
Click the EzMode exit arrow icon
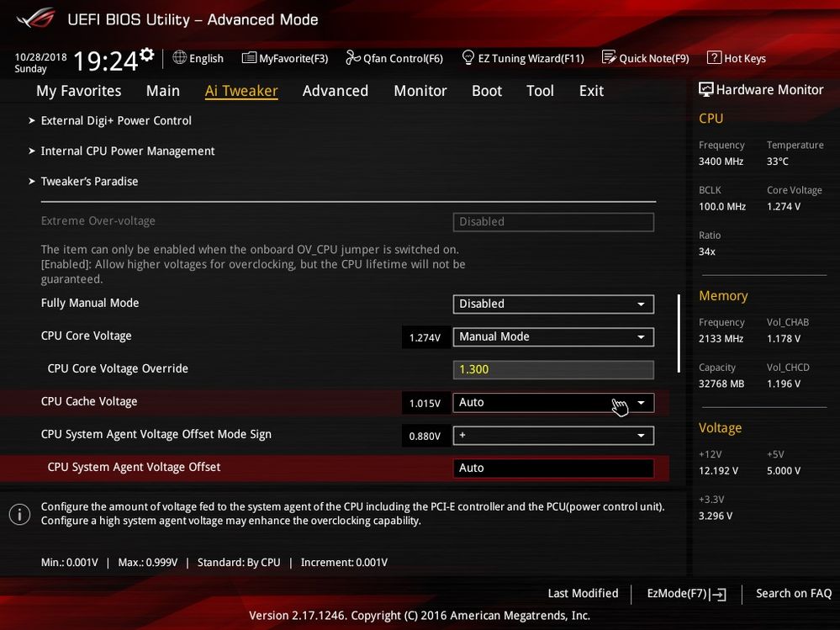718,594
